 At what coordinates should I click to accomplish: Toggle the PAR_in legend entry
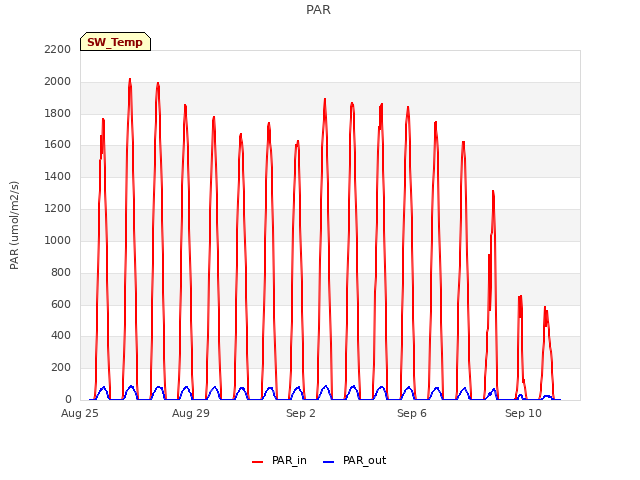[x=280, y=460]
